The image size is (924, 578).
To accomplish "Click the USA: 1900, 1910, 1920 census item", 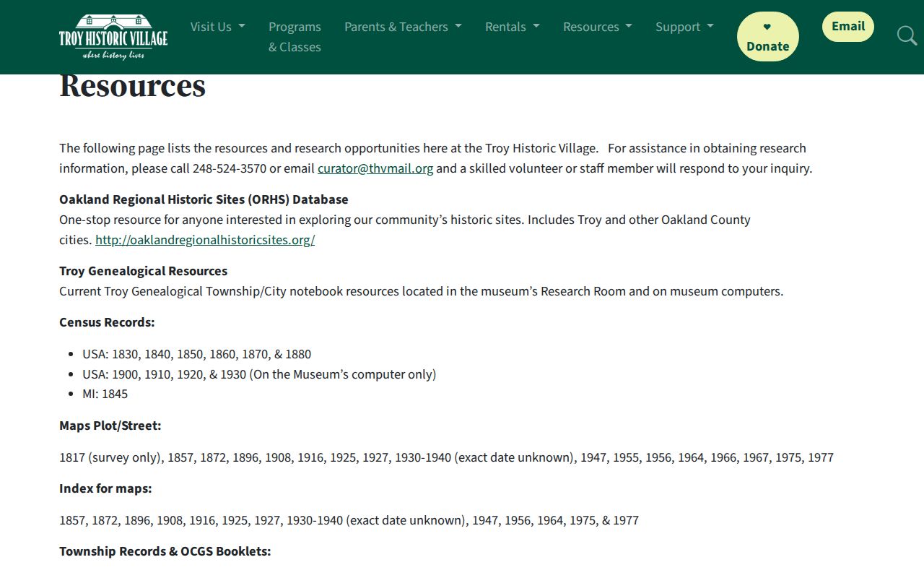I will (259, 374).
